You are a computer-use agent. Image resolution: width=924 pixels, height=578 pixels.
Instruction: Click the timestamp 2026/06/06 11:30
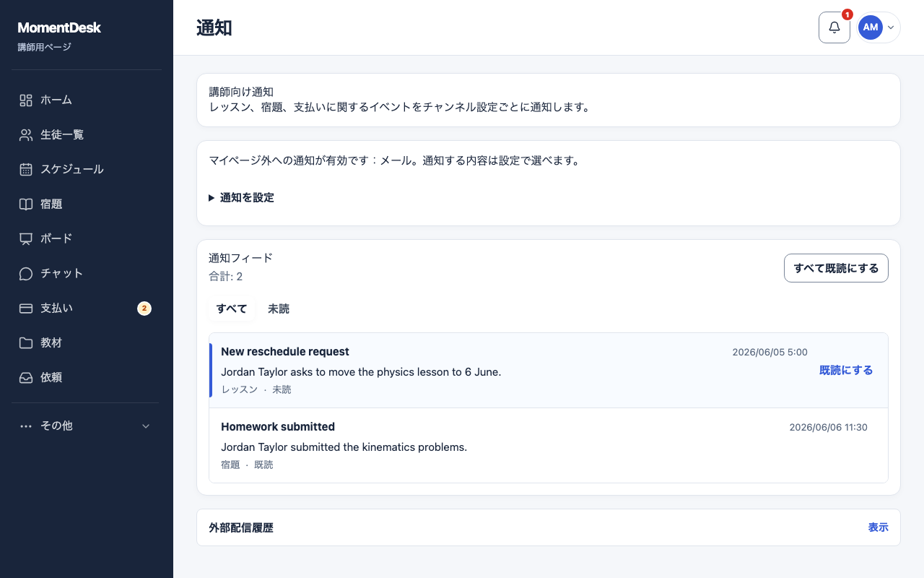[829, 428]
